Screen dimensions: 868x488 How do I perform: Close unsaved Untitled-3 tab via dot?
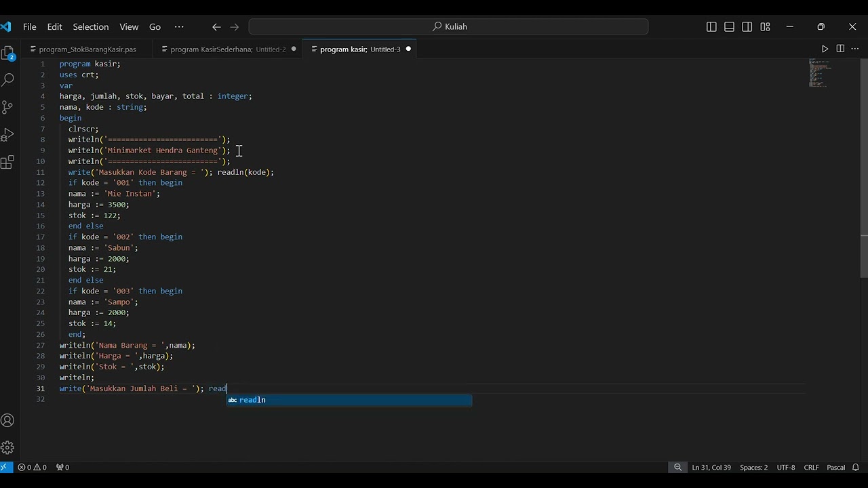408,49
